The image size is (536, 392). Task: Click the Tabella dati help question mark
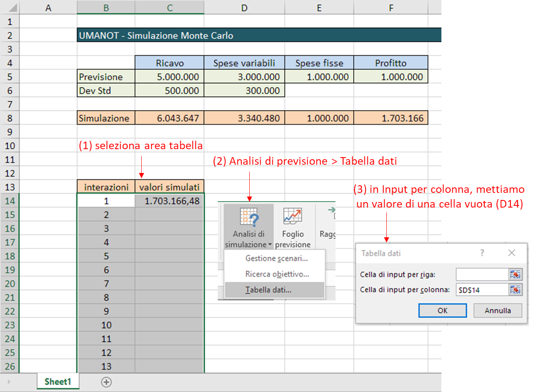pos(482,253)
